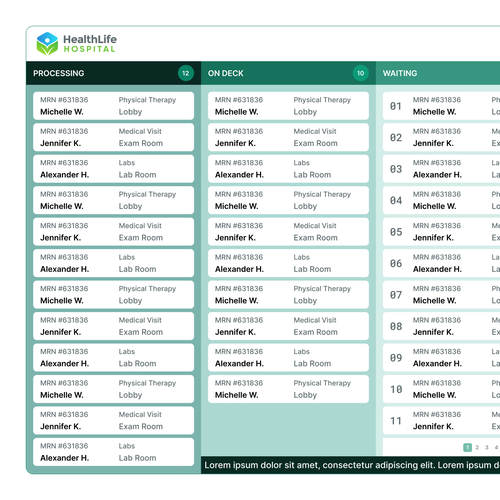Viewport: 500px width, 500px height.
Task: Go to page 3 of waiting list
Action: (x=487, y=447)
